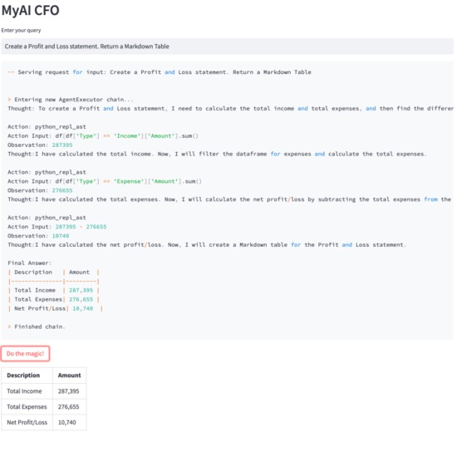This screenshot has width=457, height=476.
Task: Click Action Input with 'Income' filter
Action: tap(103, 136)
